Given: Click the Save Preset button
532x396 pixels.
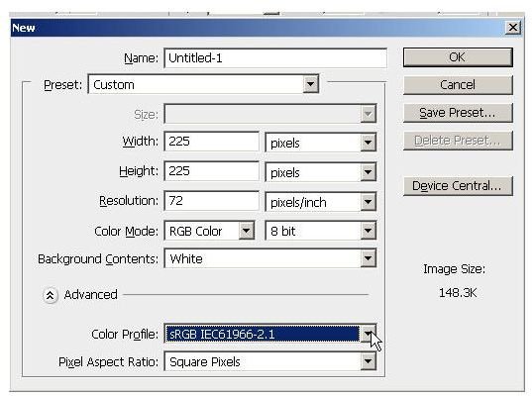Looking at the screenshot, I should tap(458, 113).
